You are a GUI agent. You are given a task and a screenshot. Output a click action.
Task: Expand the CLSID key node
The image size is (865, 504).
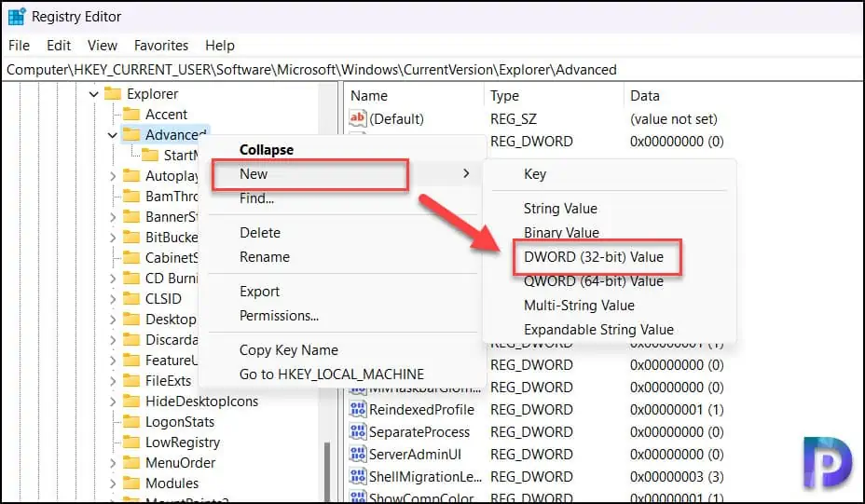coord(113,299)
